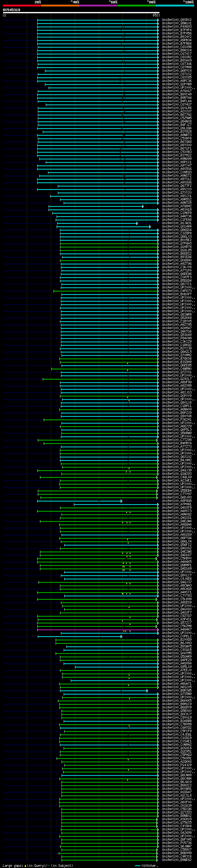Click label UniRef100_Q86QS4
Screen dimensions: 197x868
click(x=177, y=230)
